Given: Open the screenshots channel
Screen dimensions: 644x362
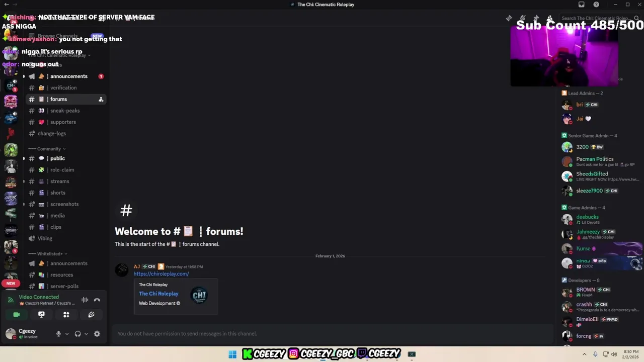Looking at the screenshot, I should pyautogui.click(x=65, y=205).
